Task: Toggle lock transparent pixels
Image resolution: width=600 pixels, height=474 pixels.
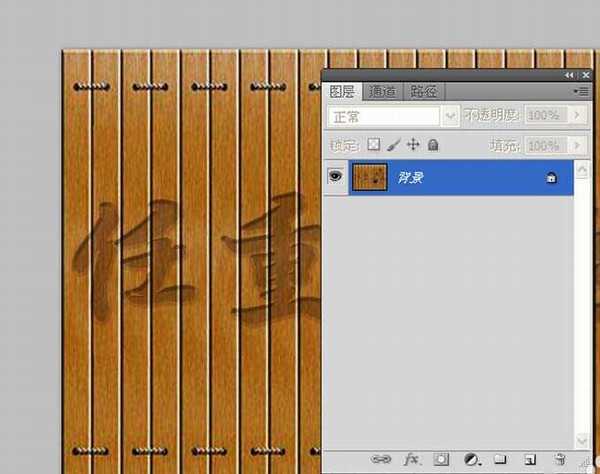Action: pos(375,145)
